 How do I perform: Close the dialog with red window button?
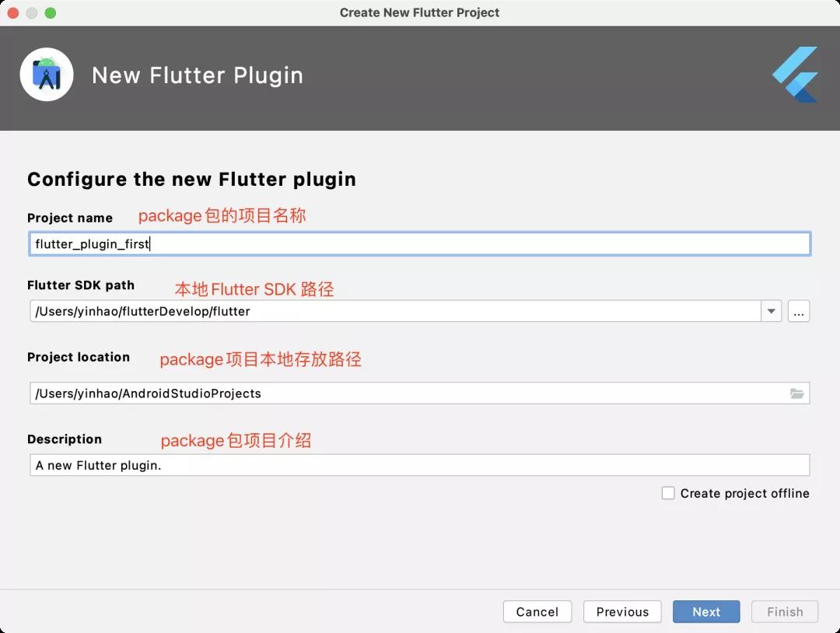[x=13, y=13]
